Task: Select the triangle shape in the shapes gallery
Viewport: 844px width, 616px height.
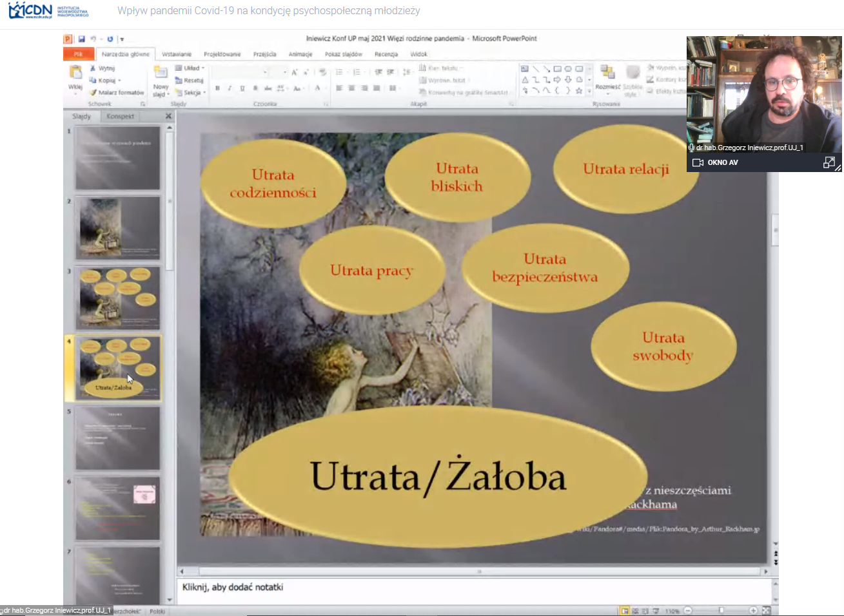Action: pyautogui.click(x=525, y=80)
